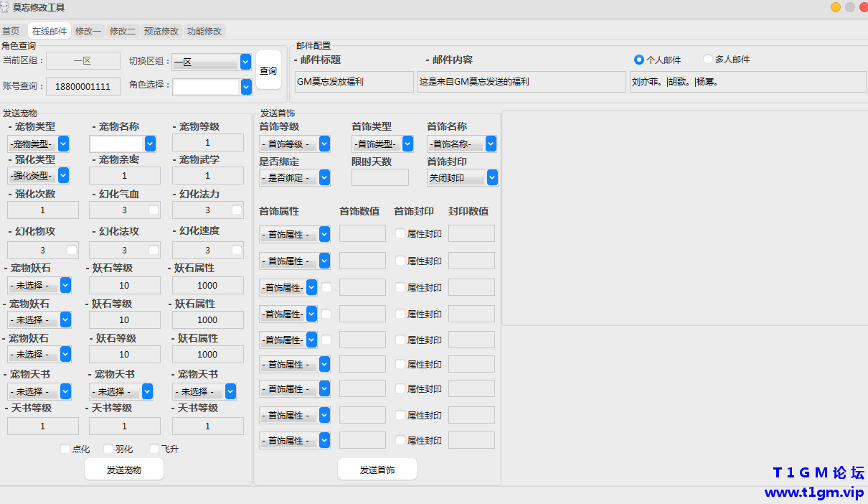Expand the 宠物名称 dropdown
The height and width of the screenshot is (504, 868).
tap(123, 144)
